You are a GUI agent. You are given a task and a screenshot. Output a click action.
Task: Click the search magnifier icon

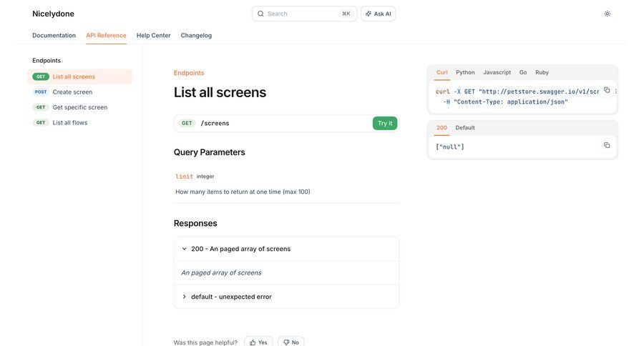[260, 14]
